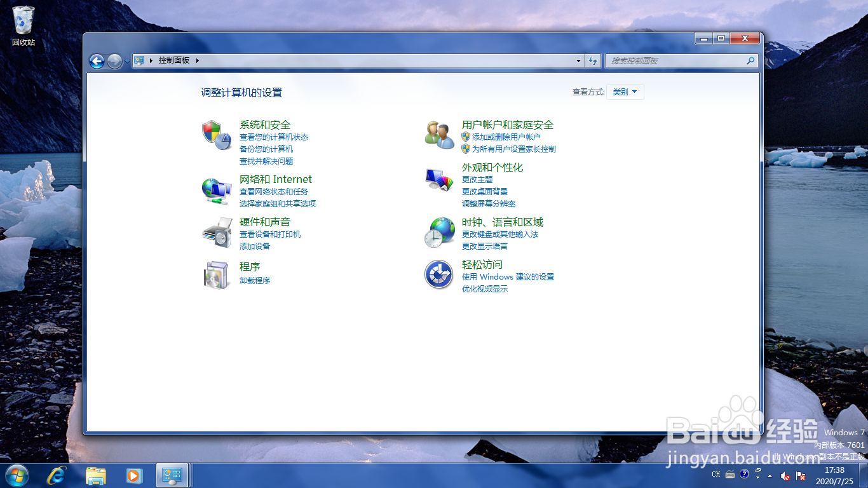Open 用户帐户和家庭安全 category heading
868x488 pixels.
pos(508,125)
